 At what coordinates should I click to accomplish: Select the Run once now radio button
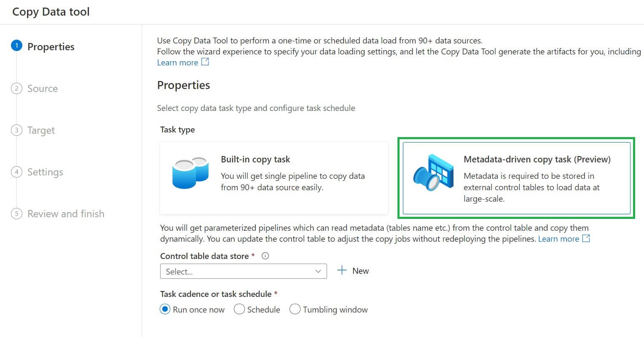click(165, 310)
